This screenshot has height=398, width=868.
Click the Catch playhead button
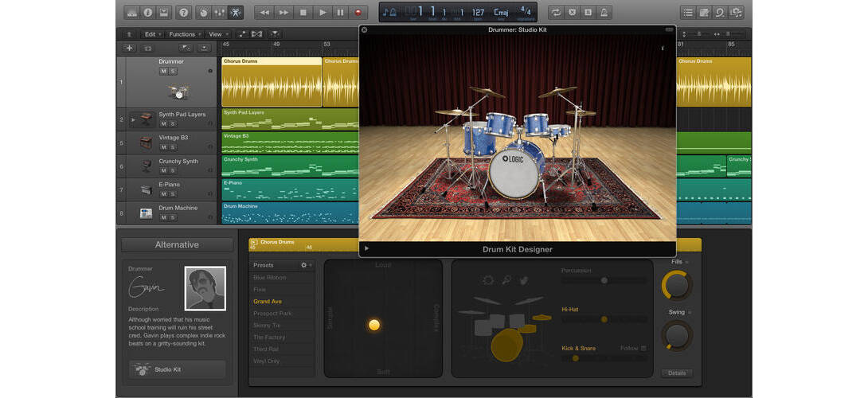pyautogui.click(x=275, y=33)
